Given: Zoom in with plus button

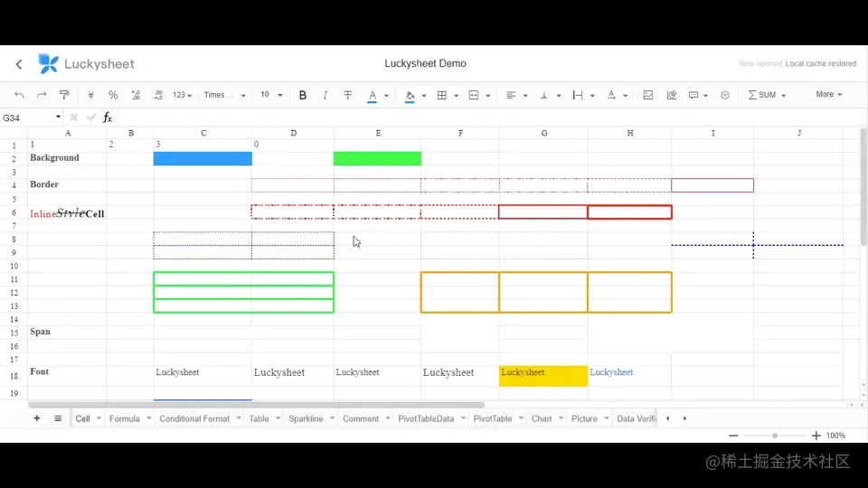Looking at the screenshot, I should [816, 436].
